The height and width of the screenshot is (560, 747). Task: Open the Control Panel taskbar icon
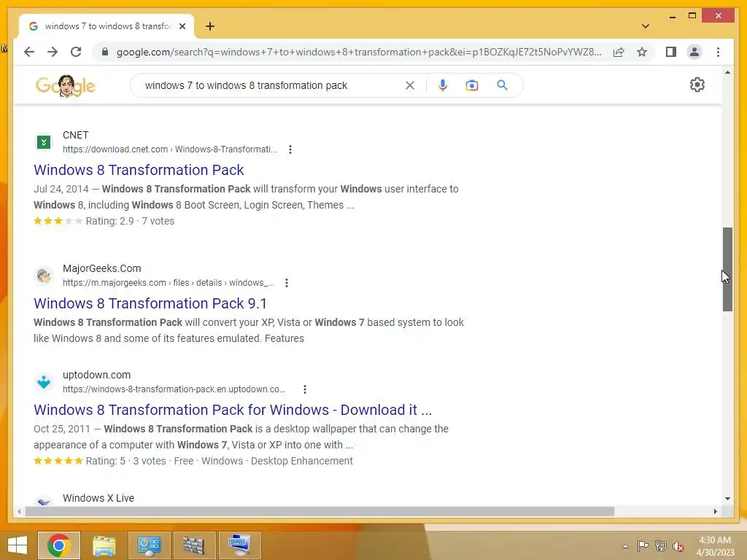tap(149, 545)
